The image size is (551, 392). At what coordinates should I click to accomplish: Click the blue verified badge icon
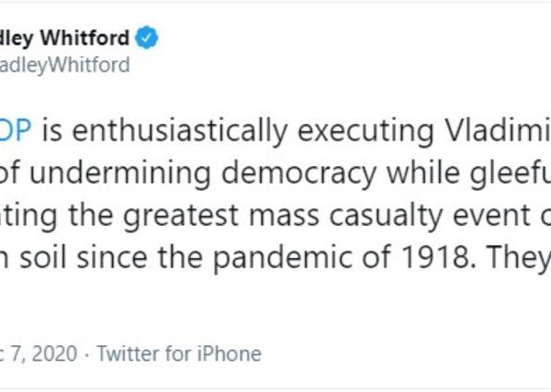tap(146, 39)
